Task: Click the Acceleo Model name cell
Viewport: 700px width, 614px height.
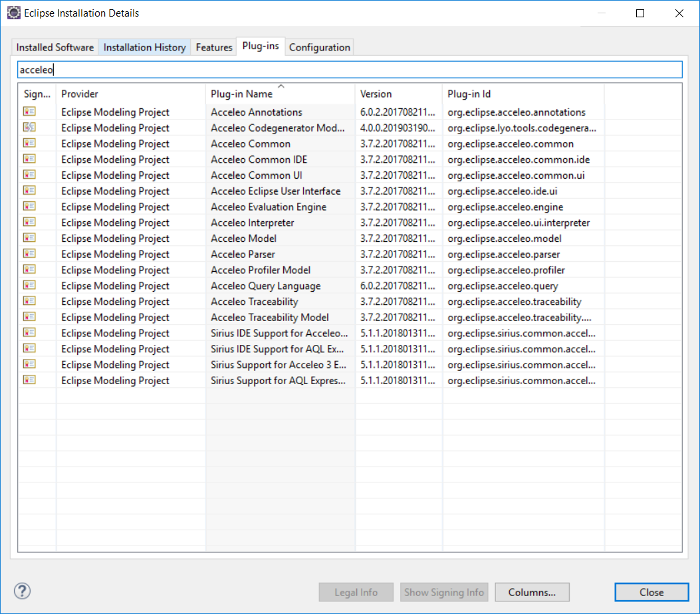Action: [x=244, y=239]
